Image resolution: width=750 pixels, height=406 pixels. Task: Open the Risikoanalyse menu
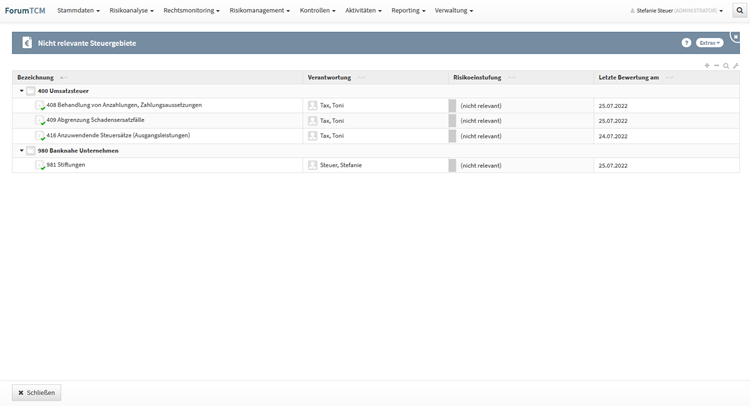131,10
